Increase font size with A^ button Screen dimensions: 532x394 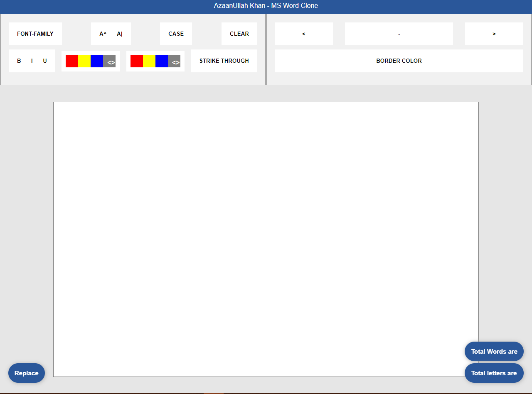click(x=103, y=34)
